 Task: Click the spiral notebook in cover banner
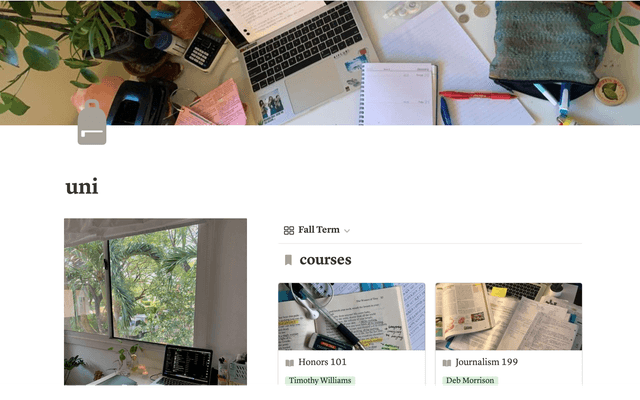(398, 94)
